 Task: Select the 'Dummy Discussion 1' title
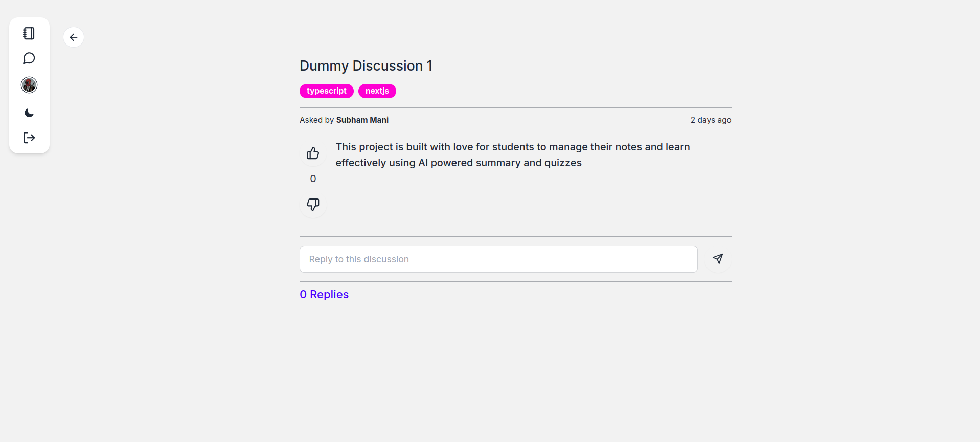click(x=366, y=65)
